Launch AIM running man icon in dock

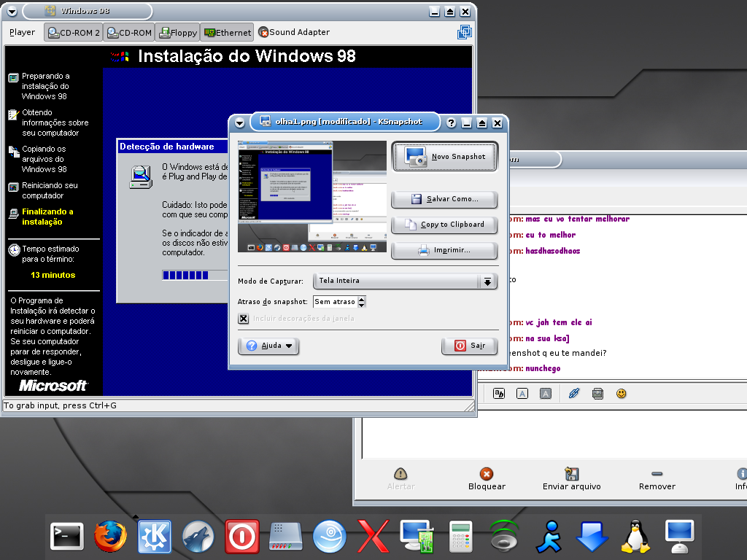(549, 536)
